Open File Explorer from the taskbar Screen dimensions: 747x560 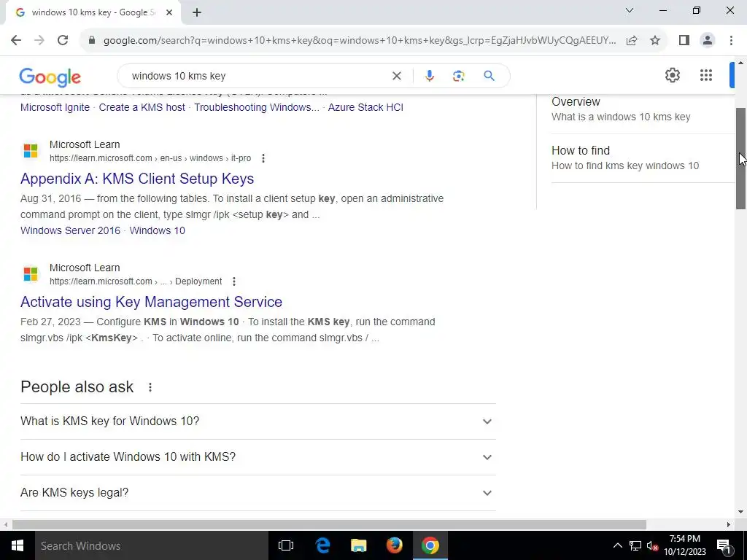point(358,545)
